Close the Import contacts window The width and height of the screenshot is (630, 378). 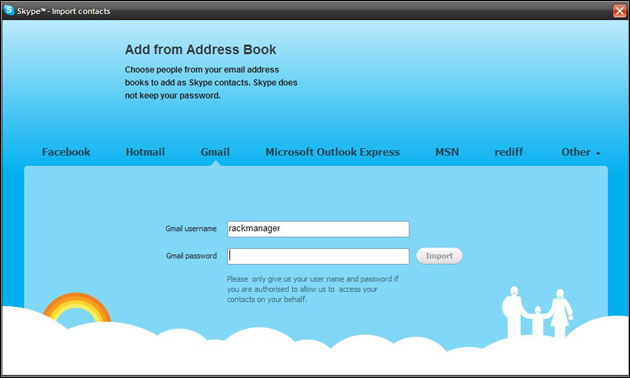pyautogui.click(x=619, y=11)
